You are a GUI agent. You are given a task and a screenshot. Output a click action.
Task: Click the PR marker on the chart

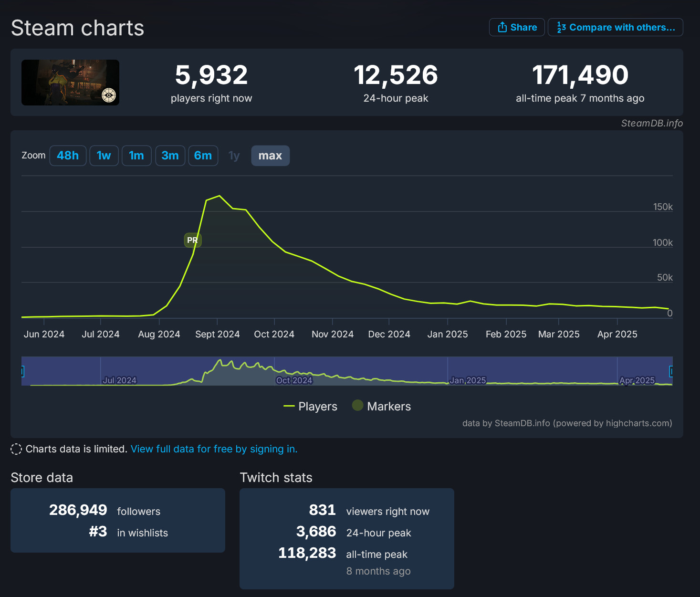[x=193, y=240]
